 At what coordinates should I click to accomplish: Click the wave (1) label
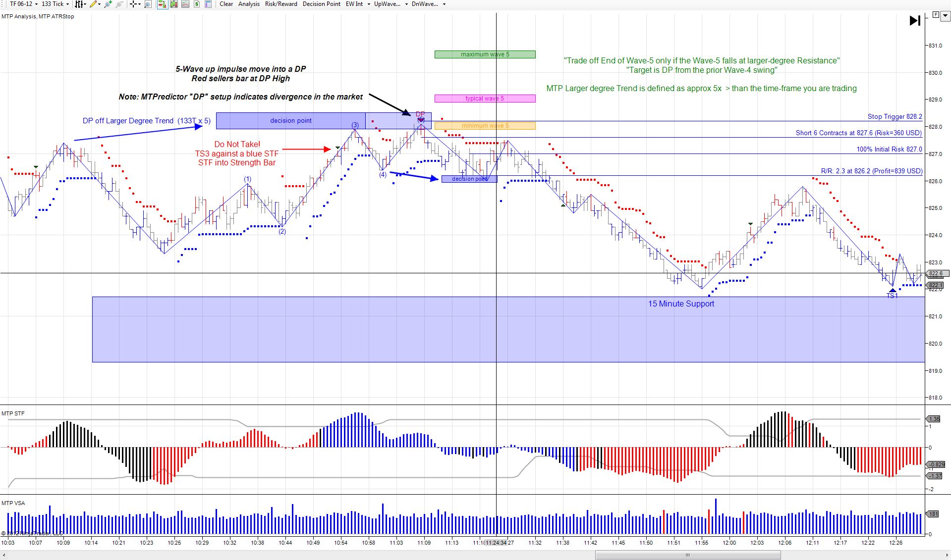[x=247, y=179]
